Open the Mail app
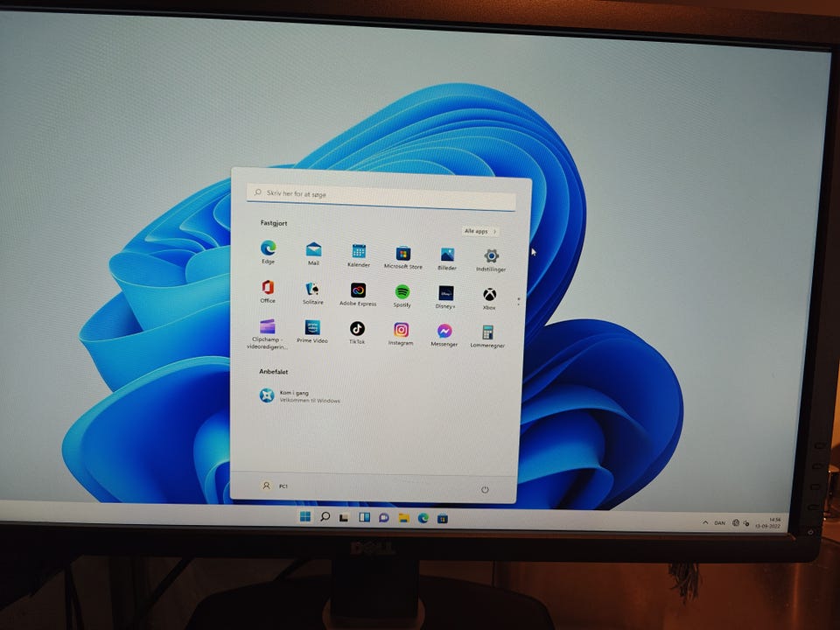Image resolution: width=840 pixels, height=630 pixels. [313, 254]
